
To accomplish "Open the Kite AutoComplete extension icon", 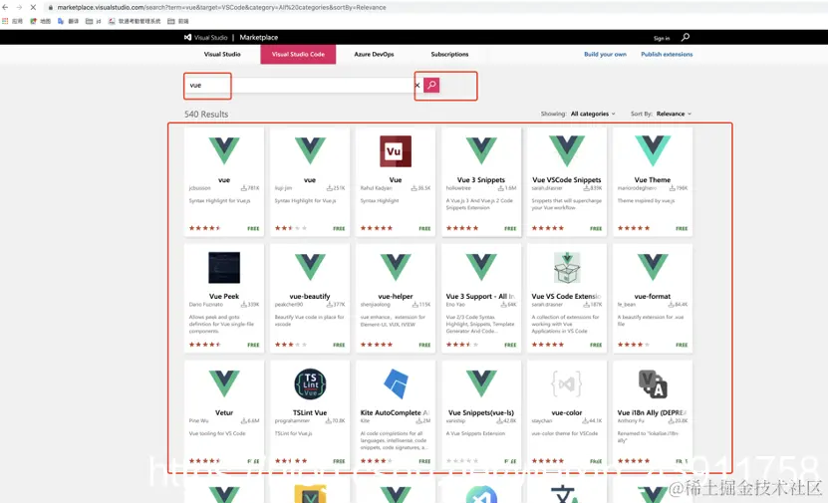I will coord(396,384).
